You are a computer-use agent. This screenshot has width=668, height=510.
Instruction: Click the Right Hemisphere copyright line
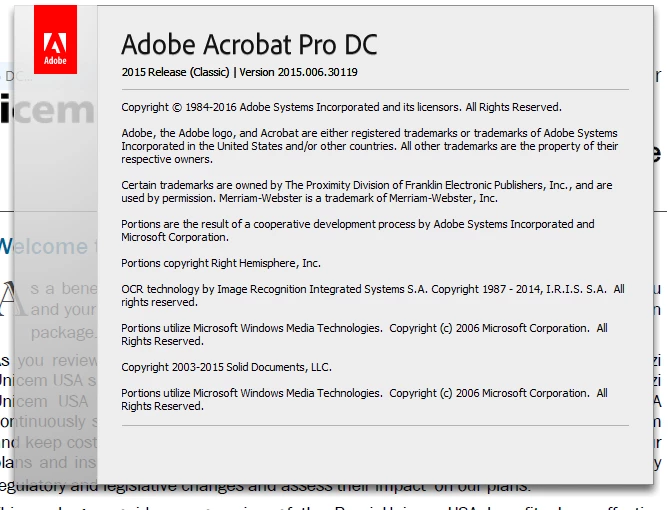coord(221,263)
